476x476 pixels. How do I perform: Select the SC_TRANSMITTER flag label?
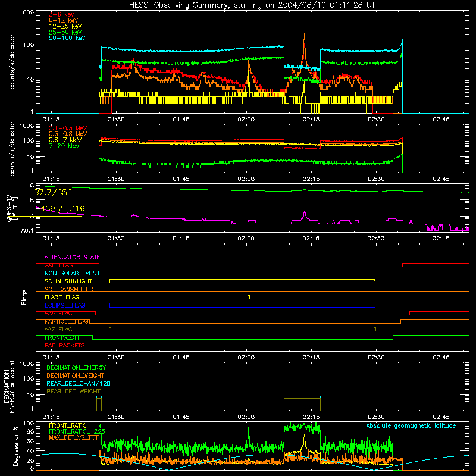coord(68,289)
